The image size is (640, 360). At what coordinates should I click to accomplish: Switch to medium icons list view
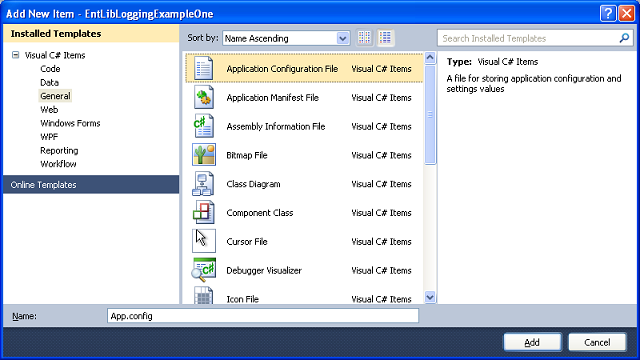tap(385, 38)
